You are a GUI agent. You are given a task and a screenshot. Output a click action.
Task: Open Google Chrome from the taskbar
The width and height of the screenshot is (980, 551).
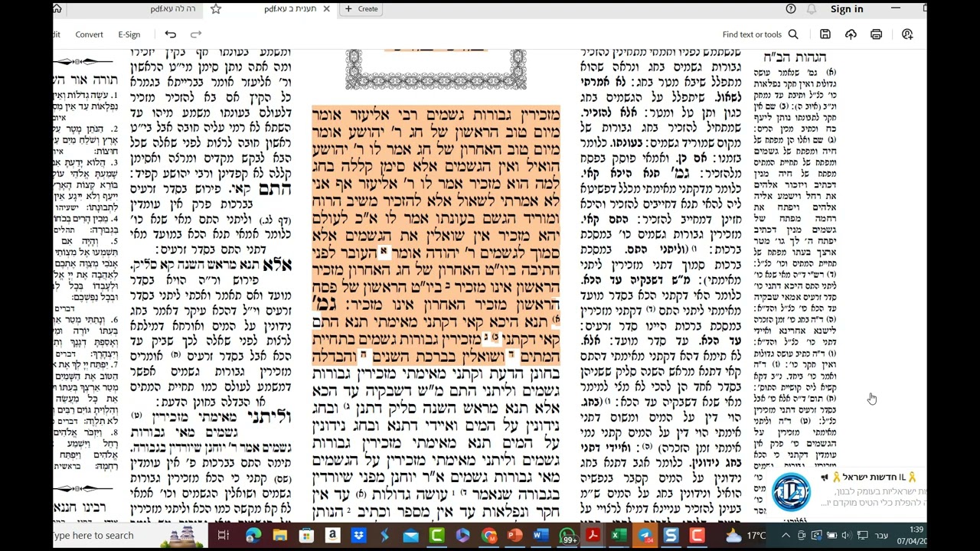tap(488, 536)
